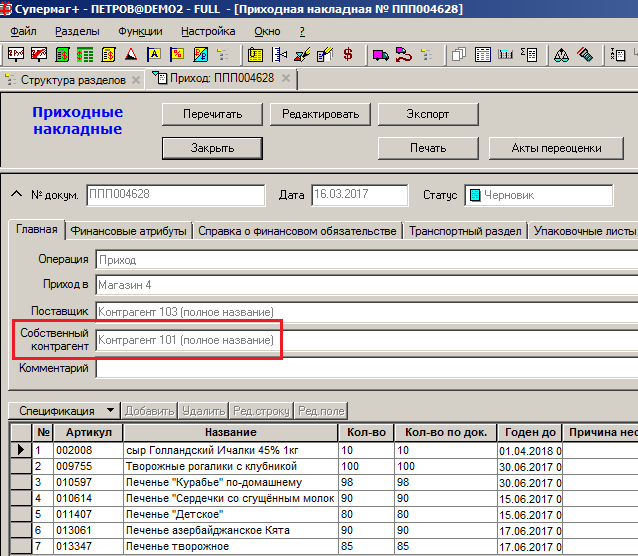
Task: Open the Функции menu
Action: 140,31
